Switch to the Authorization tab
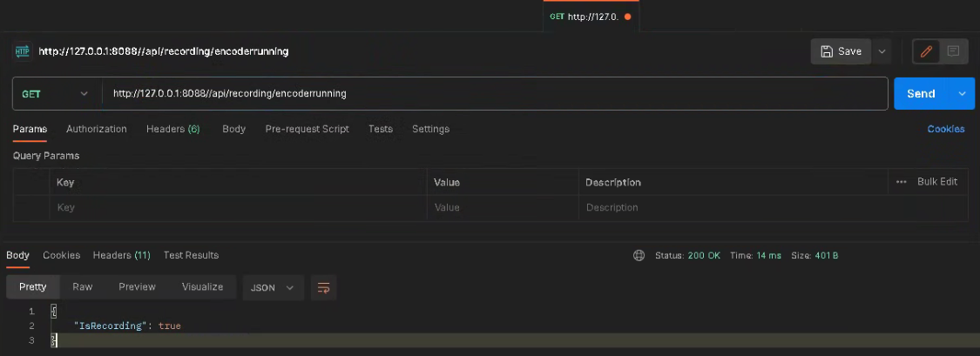This screenshot has height=356, width=980. click(x=97, y=129)
